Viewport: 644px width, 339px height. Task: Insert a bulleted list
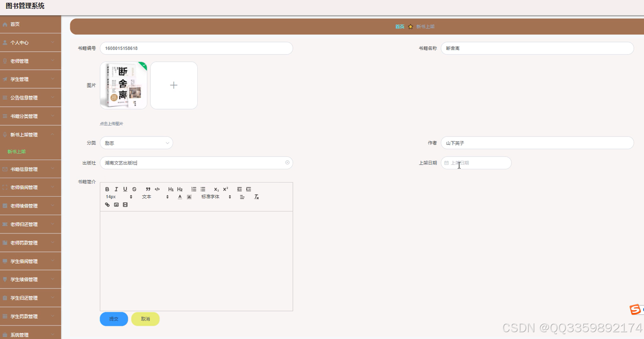point(203,189)
